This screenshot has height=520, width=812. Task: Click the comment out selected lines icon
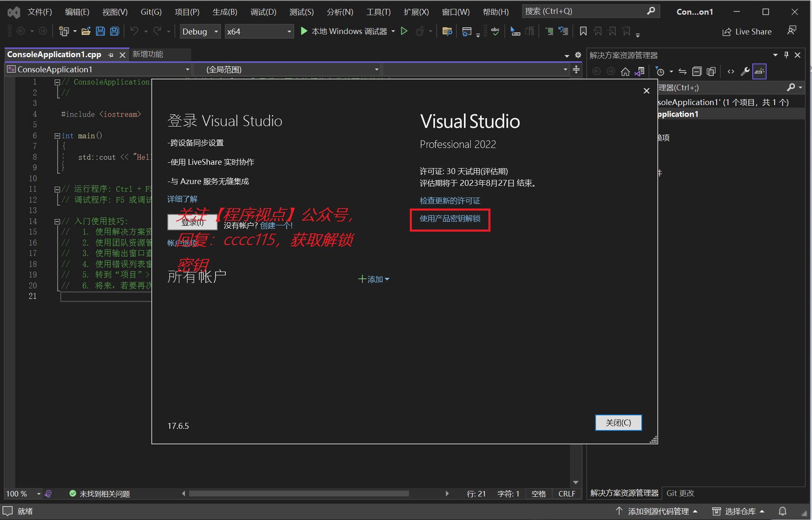[x=549, y=31]
